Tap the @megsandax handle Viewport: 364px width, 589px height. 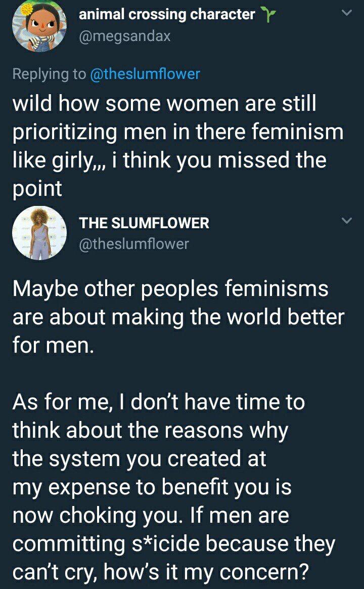125,36
